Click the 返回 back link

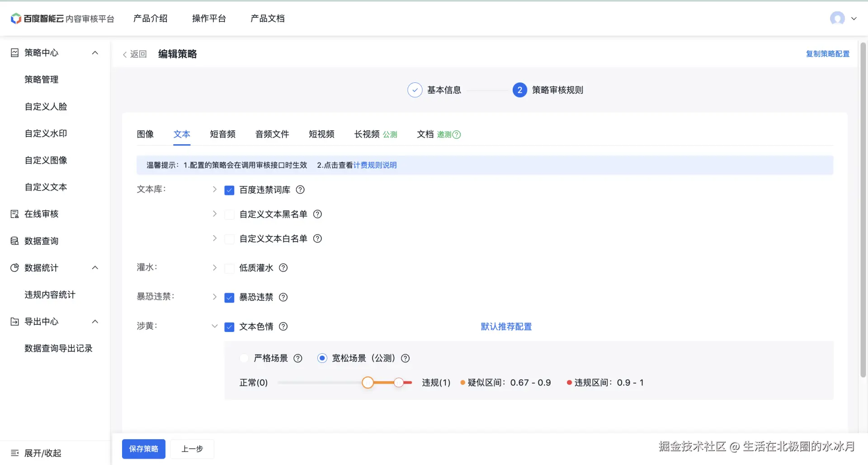pos(135,54)
